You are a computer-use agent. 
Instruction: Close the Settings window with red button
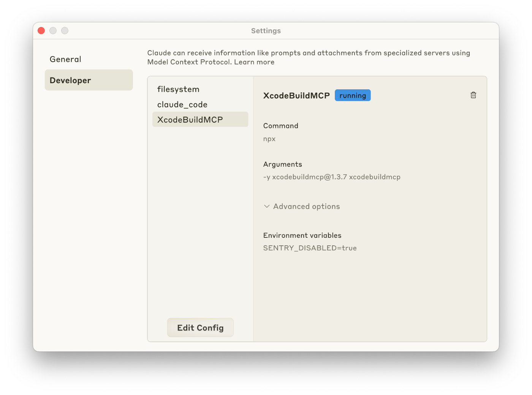click(41, 30)
